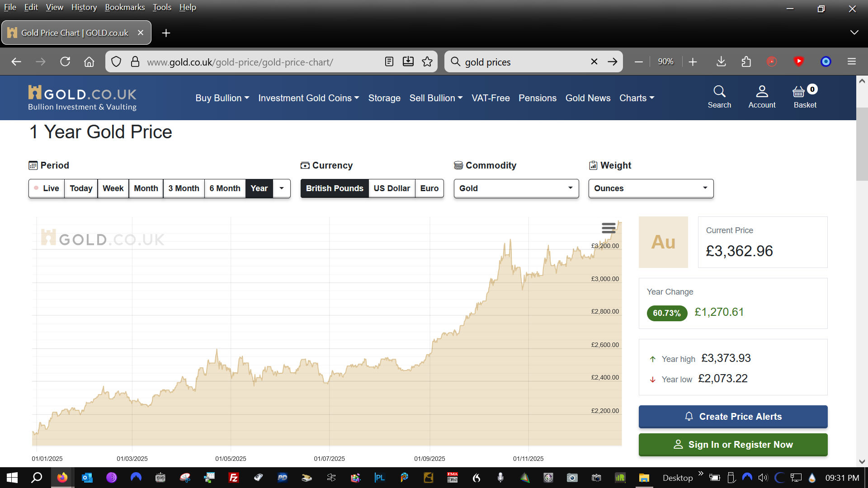Open the chart hamburger export menu

click(x=609, y=228)
